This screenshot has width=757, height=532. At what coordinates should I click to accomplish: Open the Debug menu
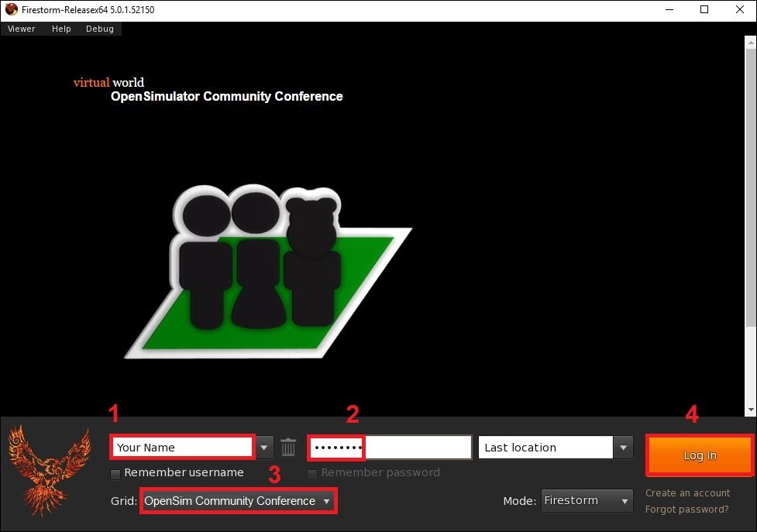(100, 29)
